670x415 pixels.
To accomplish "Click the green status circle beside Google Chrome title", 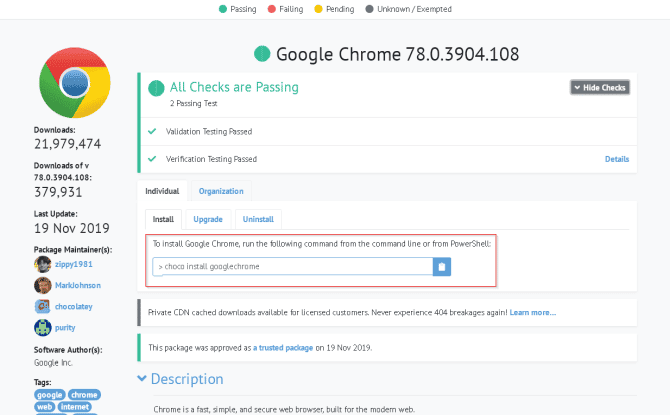I will (x=262, y=54).
